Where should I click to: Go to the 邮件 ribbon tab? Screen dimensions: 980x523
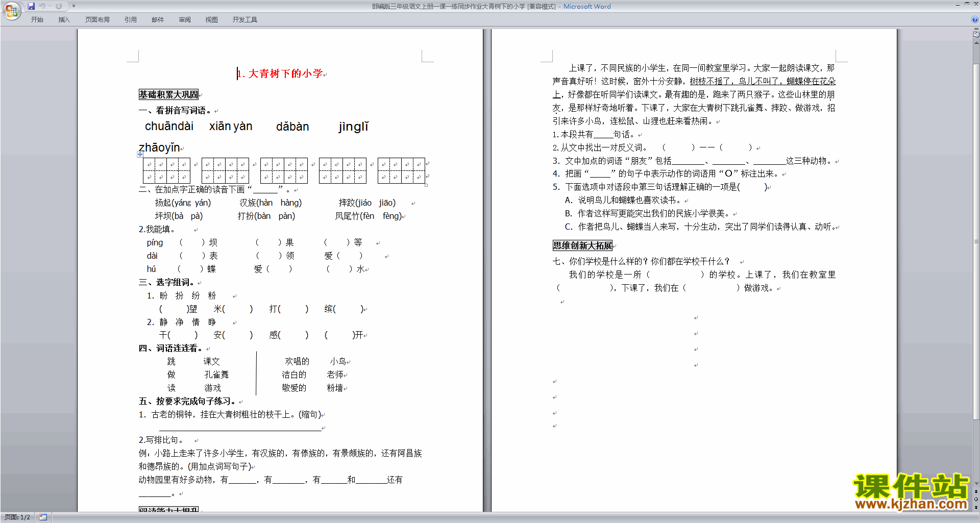pos(158,19)
